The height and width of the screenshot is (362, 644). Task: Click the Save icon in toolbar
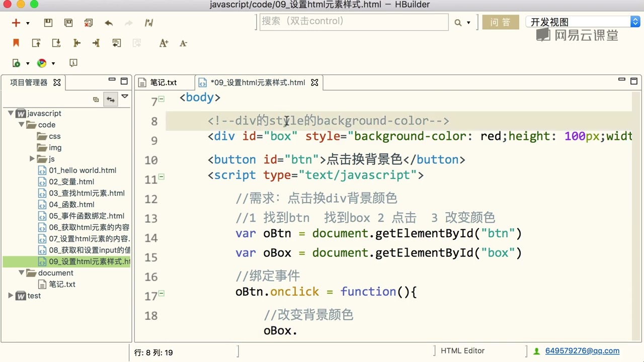point(48,23)
